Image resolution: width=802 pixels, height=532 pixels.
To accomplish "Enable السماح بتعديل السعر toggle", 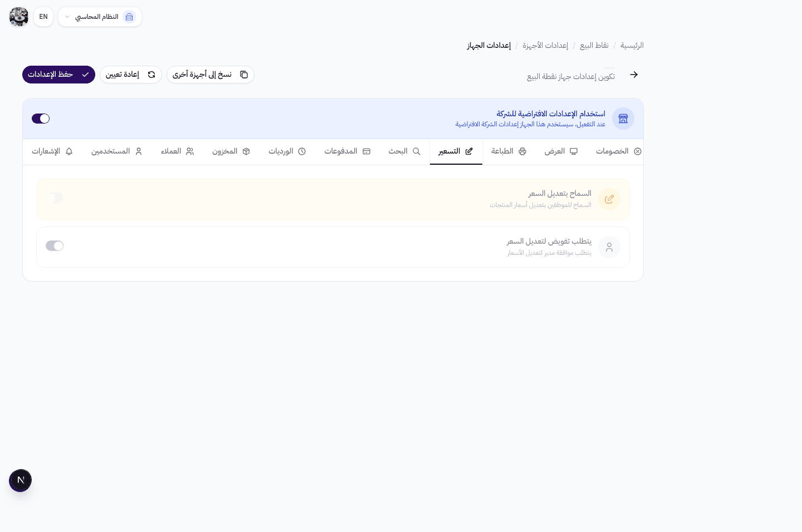I will coord(55,198).
